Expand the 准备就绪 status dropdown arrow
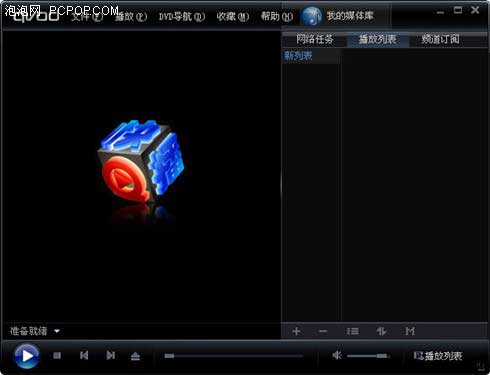This screenshot has height=375, width=490. pos(57,331)
